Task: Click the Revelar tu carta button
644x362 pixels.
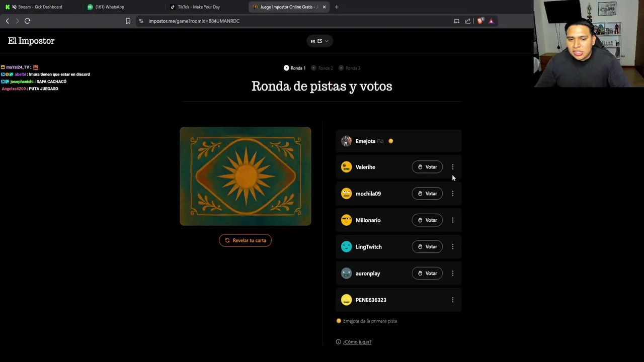Action: (245, 240)
